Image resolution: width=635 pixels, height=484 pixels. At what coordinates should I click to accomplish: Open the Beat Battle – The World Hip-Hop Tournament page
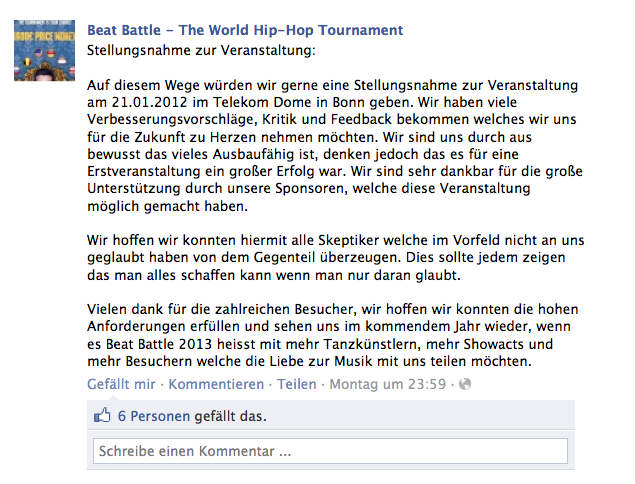[245, 30]
